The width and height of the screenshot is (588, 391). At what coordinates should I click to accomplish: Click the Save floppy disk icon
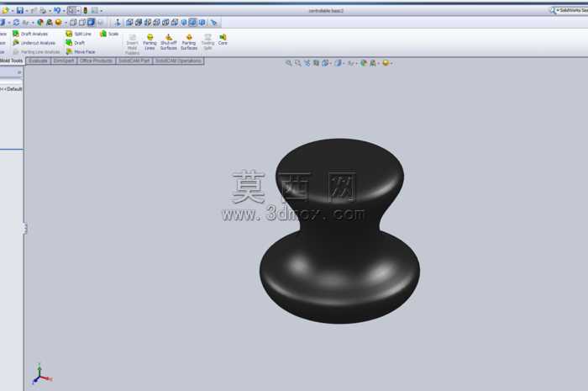tap(20, 10)
